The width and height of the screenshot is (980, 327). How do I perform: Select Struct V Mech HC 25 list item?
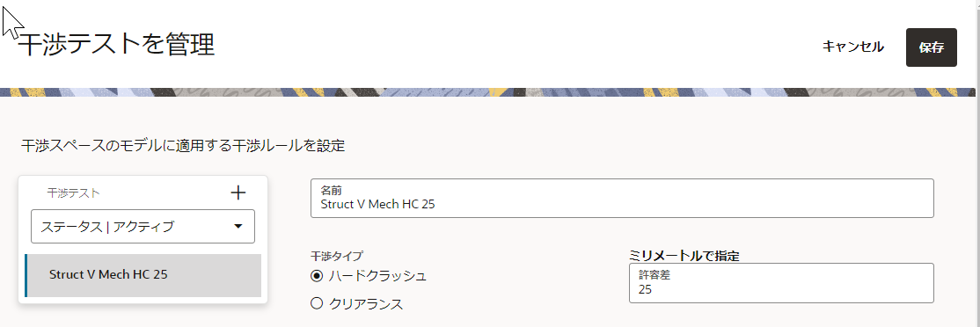point(143,275)
